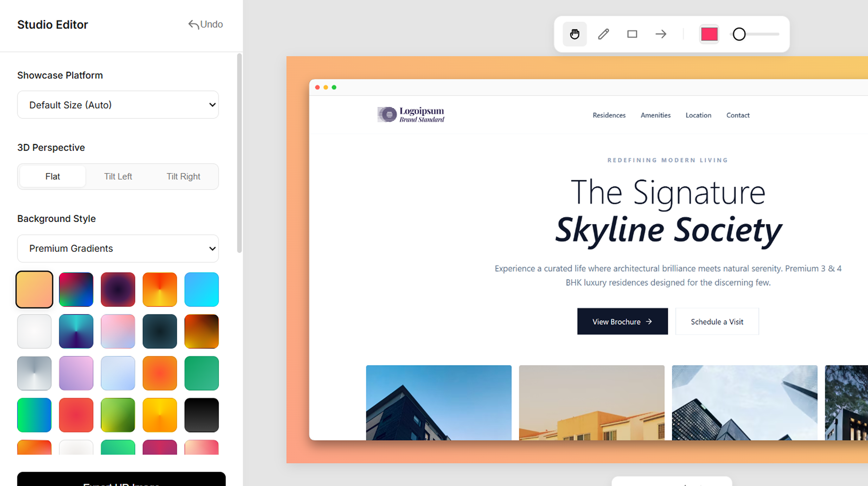Click the Schedule a Visit button
The image size is (868, 486).
tap(717, 321)
